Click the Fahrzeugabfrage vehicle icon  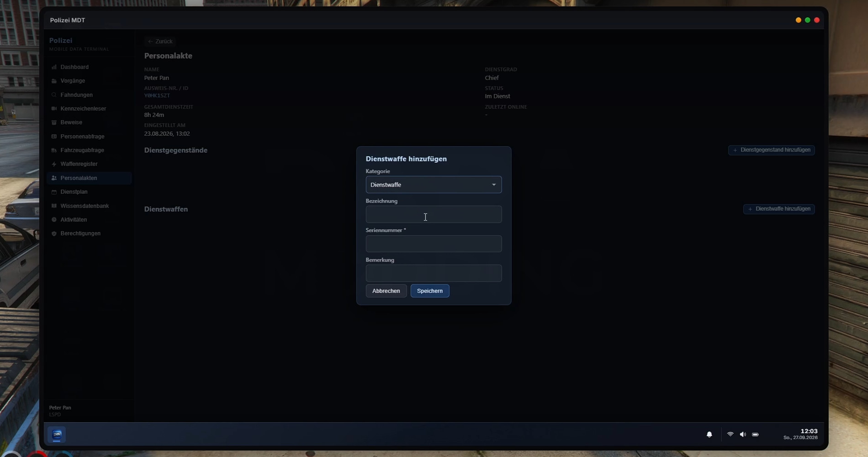(x=54, y=150)
